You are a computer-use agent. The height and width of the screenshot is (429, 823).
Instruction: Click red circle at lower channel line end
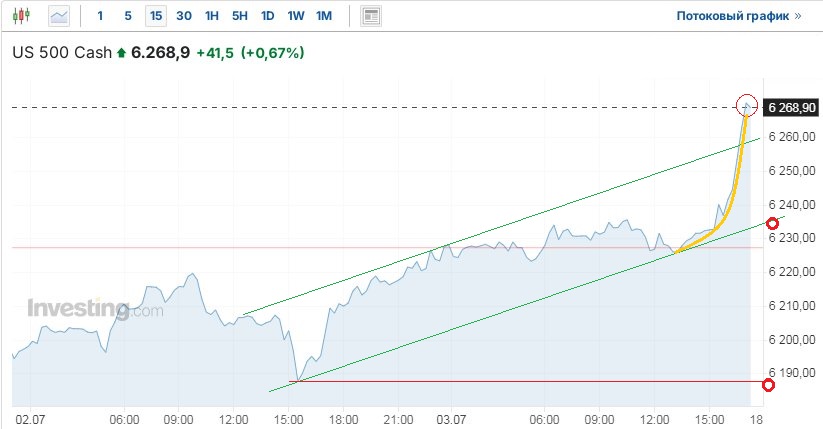pos(771,222)
